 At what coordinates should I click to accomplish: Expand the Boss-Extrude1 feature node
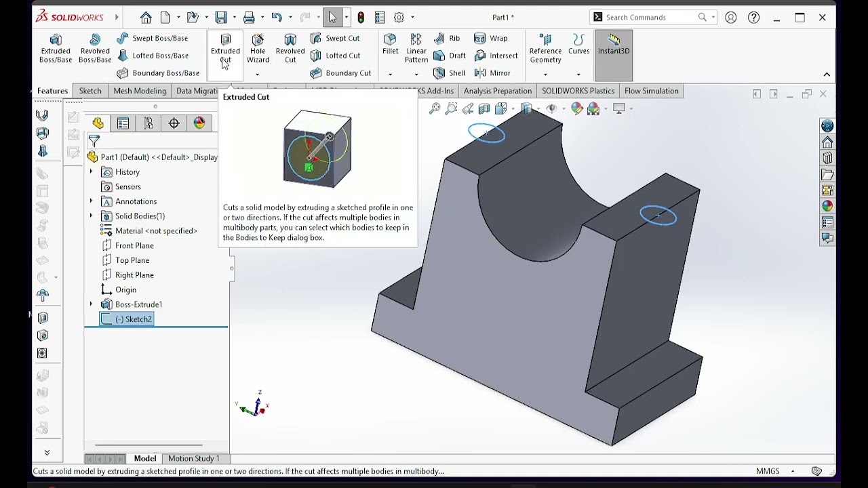pos(92,304)
